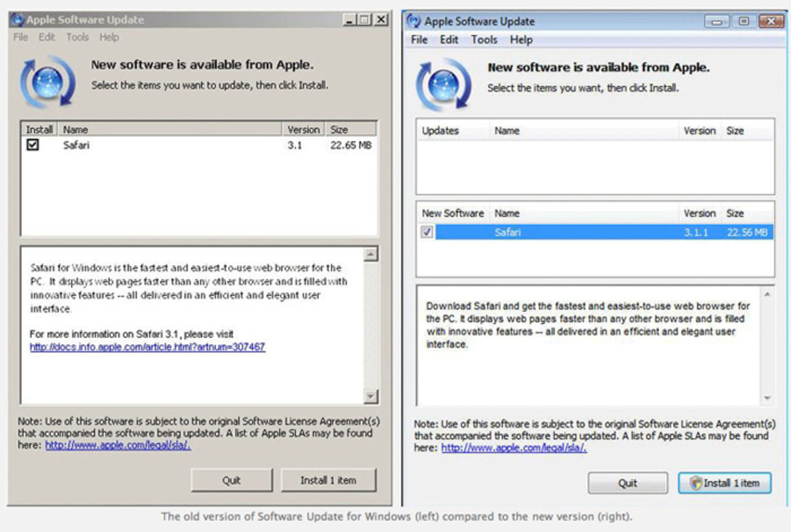Uncheck the Safari 3.1 install checkbox
791x532 pixels.
(32, 145)
